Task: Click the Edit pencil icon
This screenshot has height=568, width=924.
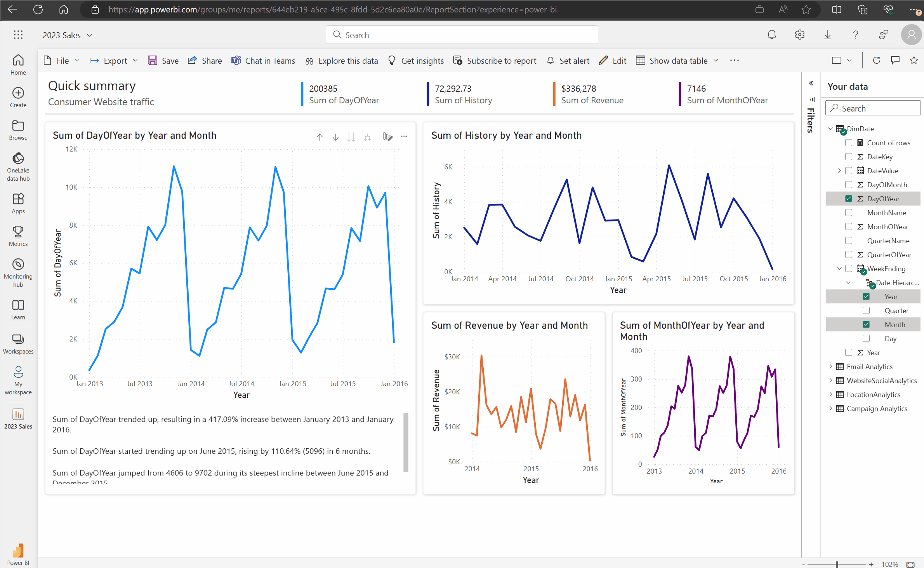Action: click(x=602, y=61)
